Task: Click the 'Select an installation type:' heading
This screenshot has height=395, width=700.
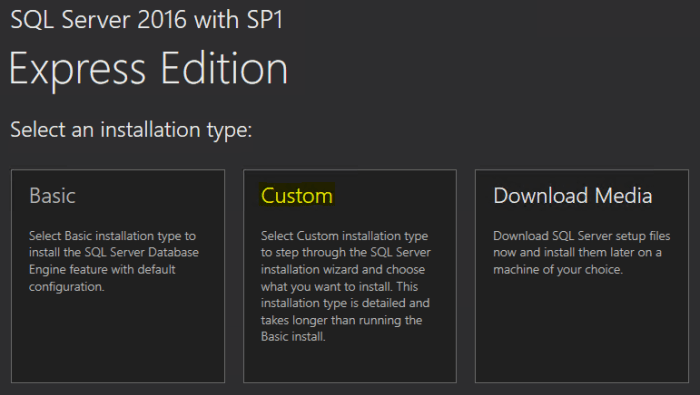Action: click(x=131, y=130)
